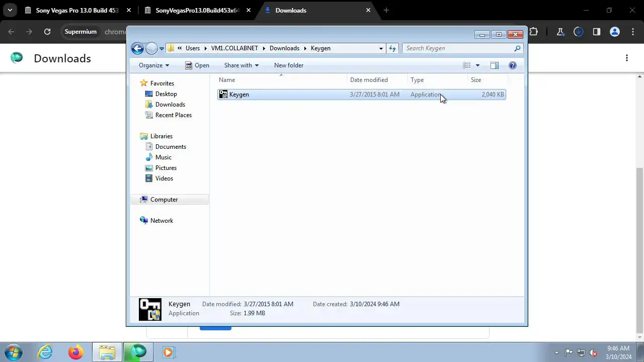Sort by Size column header
The height and width of the screenshot is (362, 644).
click(x=488, y=80)
